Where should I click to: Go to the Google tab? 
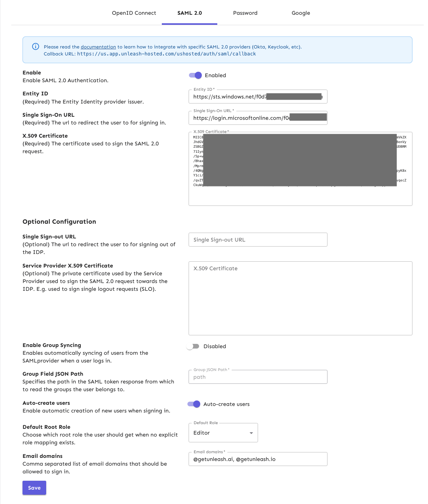[301, 13]
